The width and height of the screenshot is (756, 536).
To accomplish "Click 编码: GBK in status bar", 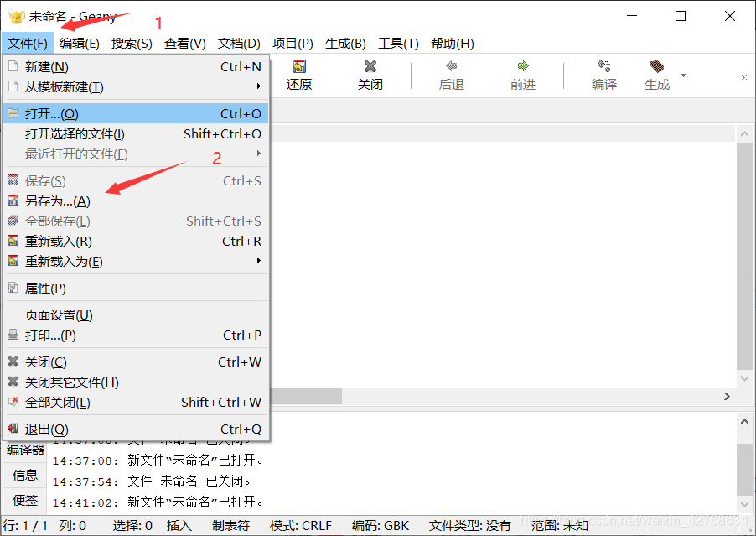I will click(x=381, y=525).
